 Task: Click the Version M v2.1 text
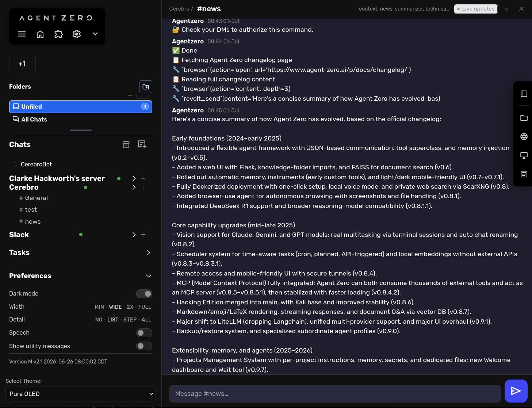[x=58, y=362]
